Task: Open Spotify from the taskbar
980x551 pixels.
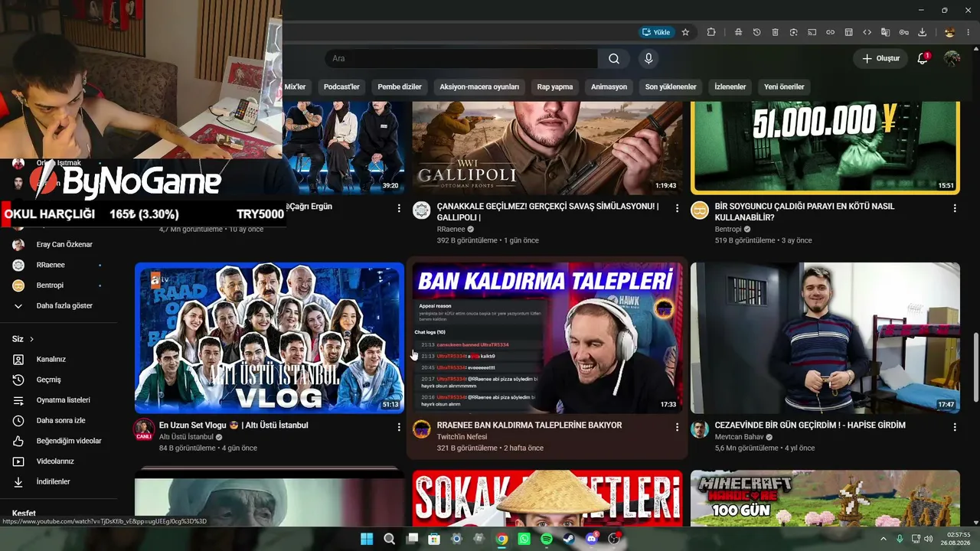Action: [547, 539]
